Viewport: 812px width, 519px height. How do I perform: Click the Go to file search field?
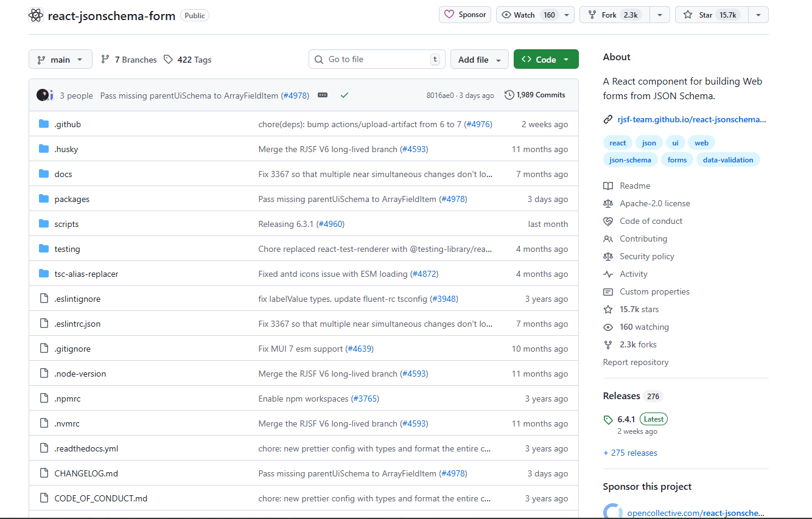[x=376, y=60]
